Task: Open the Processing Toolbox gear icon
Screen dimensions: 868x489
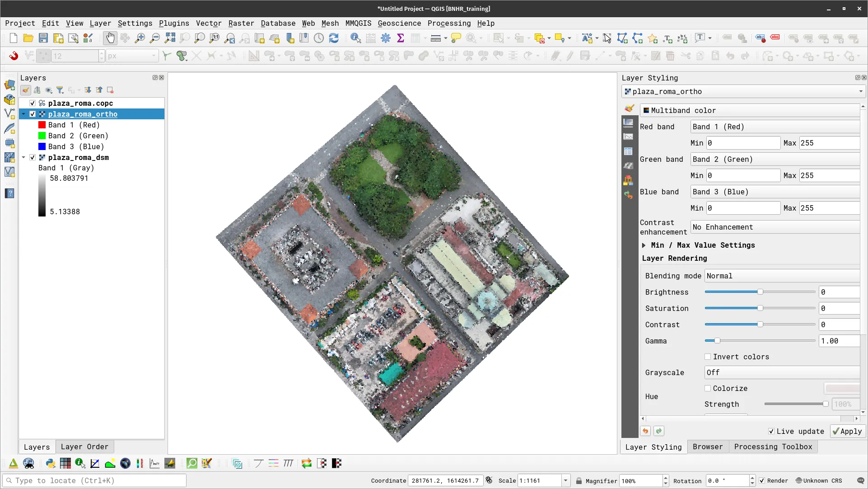Action: [386, 38]
